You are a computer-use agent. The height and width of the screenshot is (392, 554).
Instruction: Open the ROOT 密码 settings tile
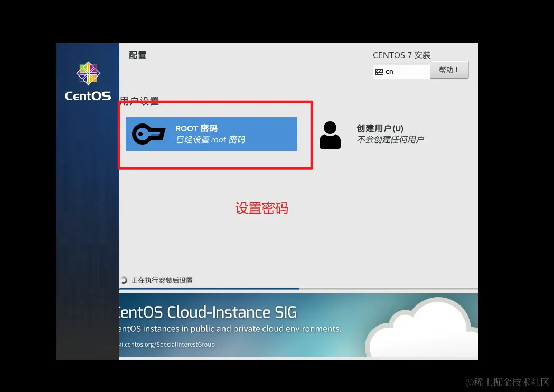(x=211, y=134)
